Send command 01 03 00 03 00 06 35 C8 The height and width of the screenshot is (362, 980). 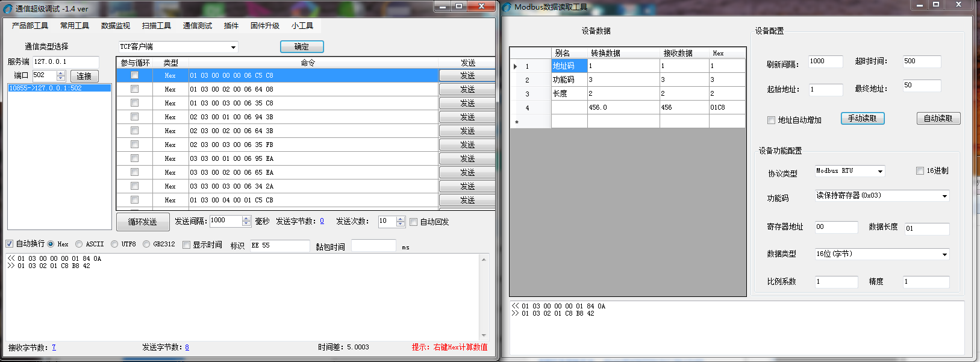coord(467,103)
